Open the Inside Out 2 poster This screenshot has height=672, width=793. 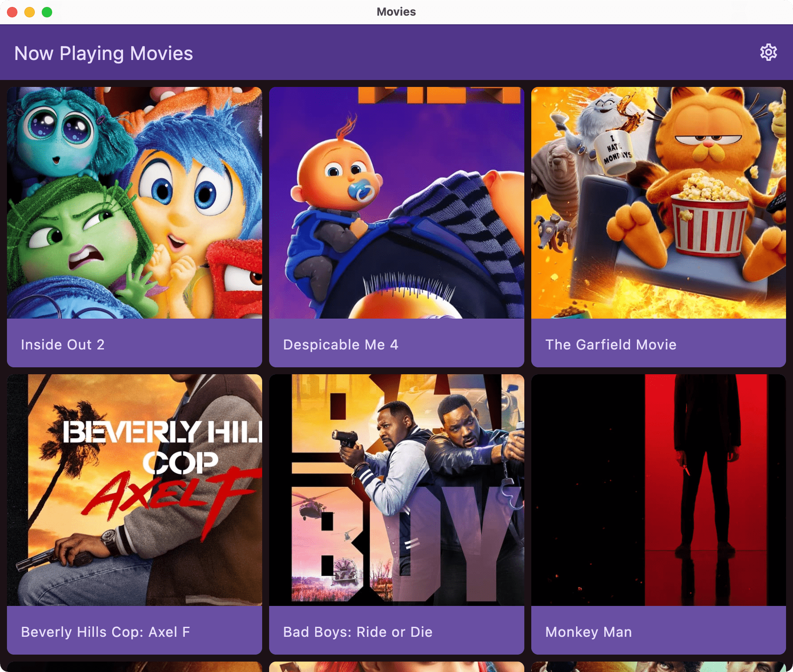134,203
